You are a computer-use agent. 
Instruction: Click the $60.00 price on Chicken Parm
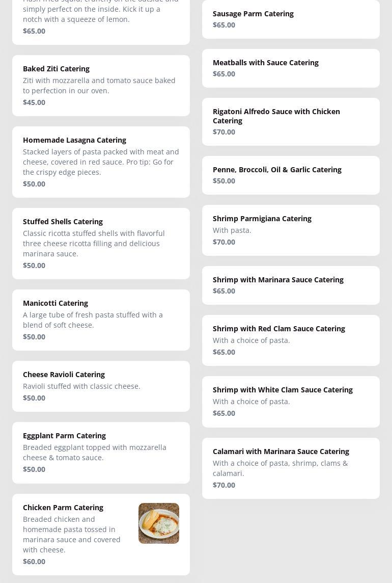34,562
